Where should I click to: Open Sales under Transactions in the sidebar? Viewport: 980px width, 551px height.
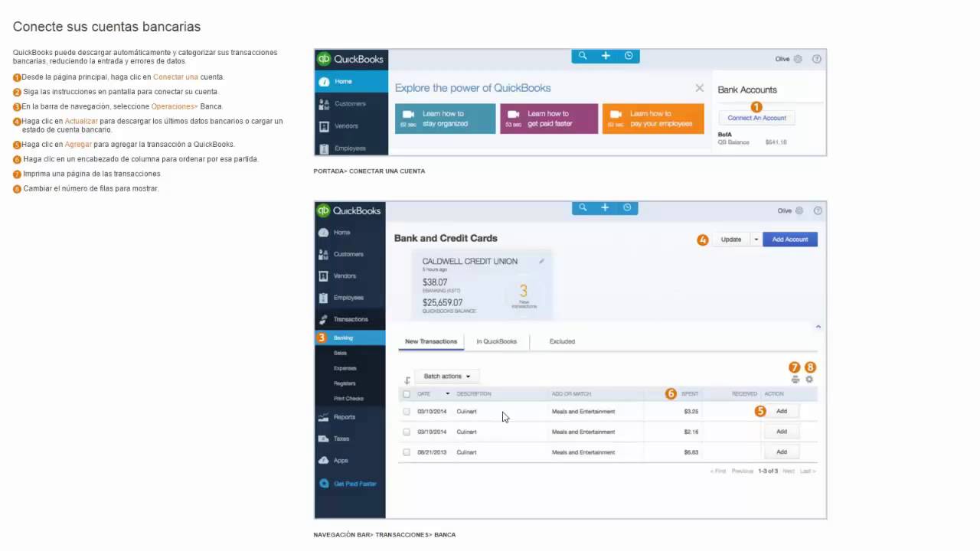point(341,353)
